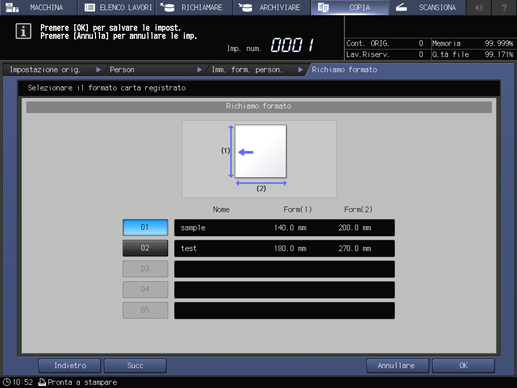
Task: Click the speaker sound icon
Action: [479, 7]
